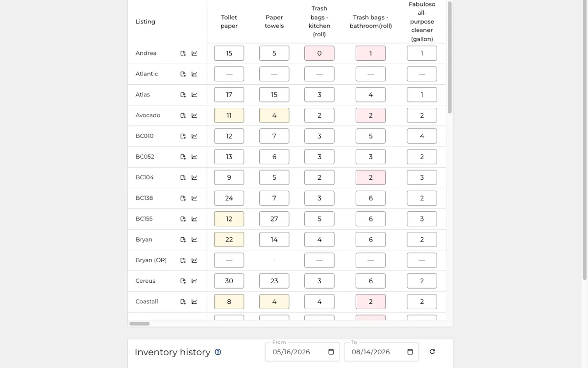588x368 pixels.
Task: Open the document icon for BC010
Action: tap(183, 136)
